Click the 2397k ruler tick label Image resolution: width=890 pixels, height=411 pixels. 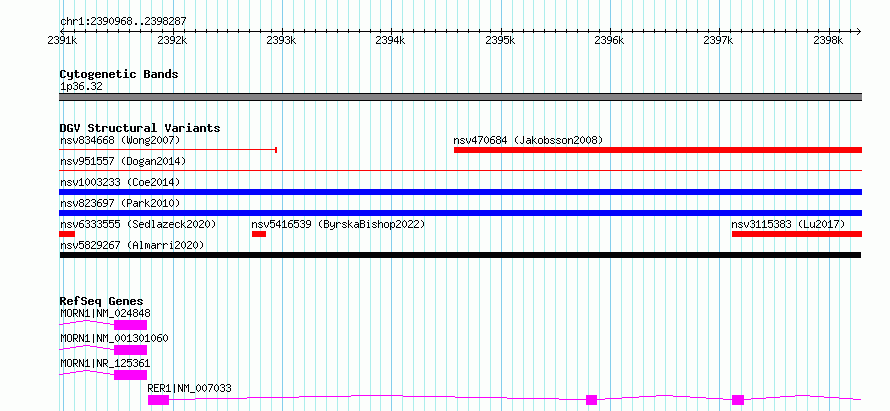click(x=719, y=40)
